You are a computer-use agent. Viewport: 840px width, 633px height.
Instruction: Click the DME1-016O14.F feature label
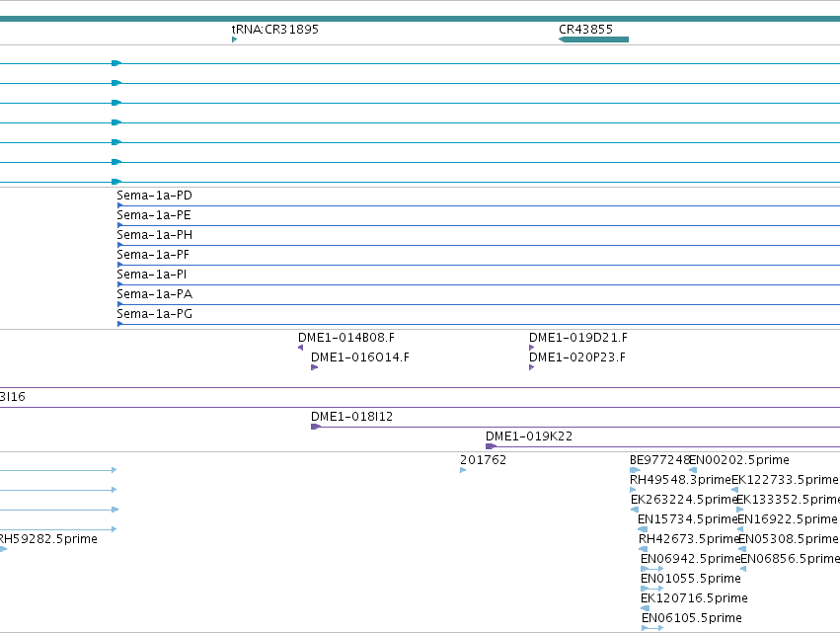pyautogui.click(x=360, y=357)
